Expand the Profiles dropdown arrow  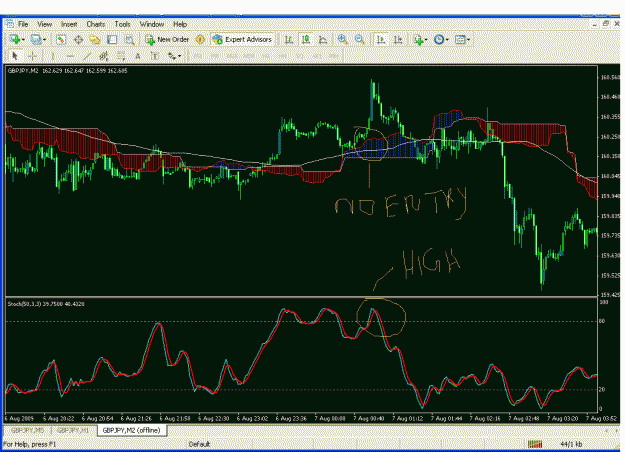point(44,39)
